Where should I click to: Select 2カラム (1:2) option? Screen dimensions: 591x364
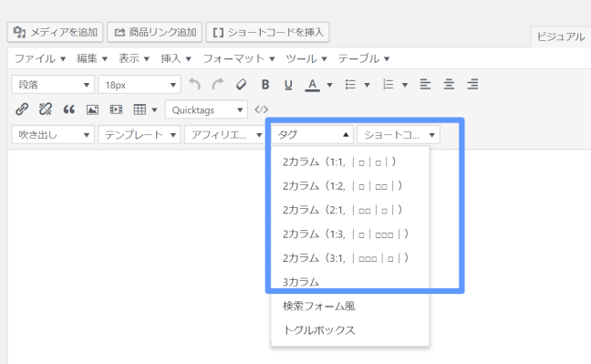(x=350, y=186)
